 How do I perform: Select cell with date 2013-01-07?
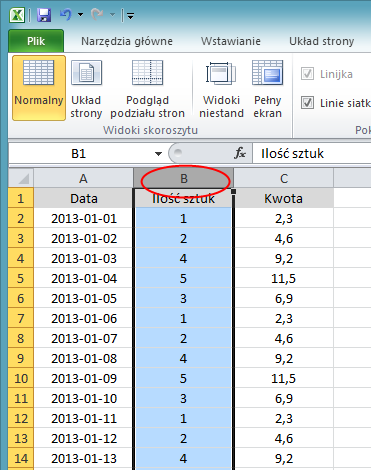(83, 338)
